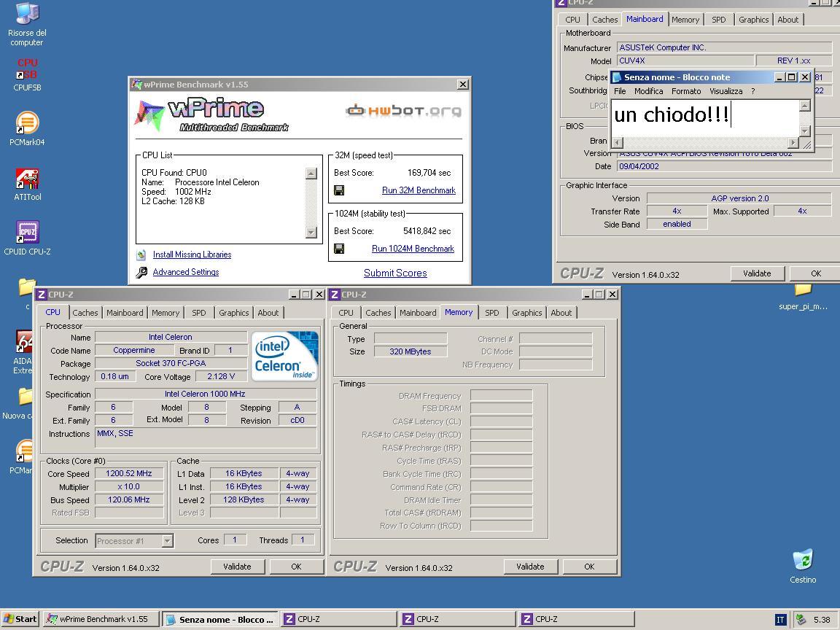Open Advanced Settings link in wPrime
This screenshot has height=630, width=840.
[x=186, y=272]
